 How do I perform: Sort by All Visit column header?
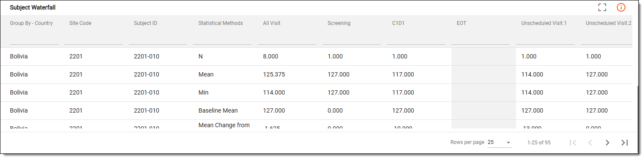[x=272, y=23]
